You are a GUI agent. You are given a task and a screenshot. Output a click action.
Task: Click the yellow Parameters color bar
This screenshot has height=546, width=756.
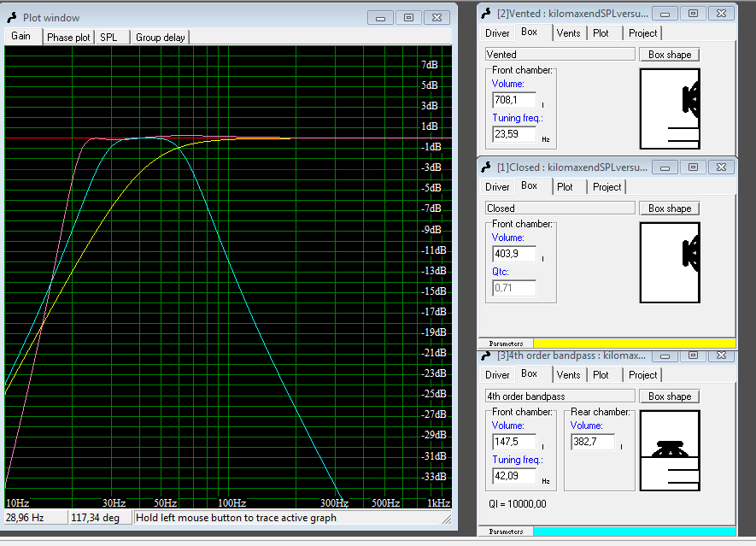634,343
